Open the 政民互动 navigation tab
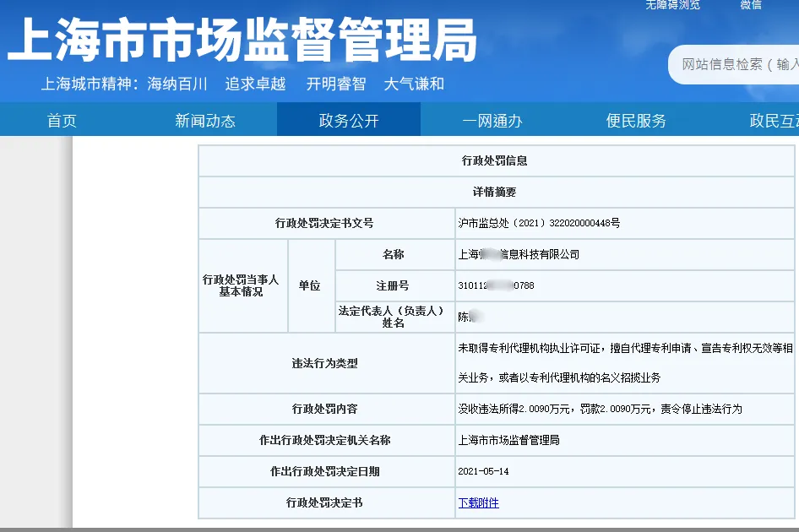This screenshot has width=799, height=532. point(774,121)
